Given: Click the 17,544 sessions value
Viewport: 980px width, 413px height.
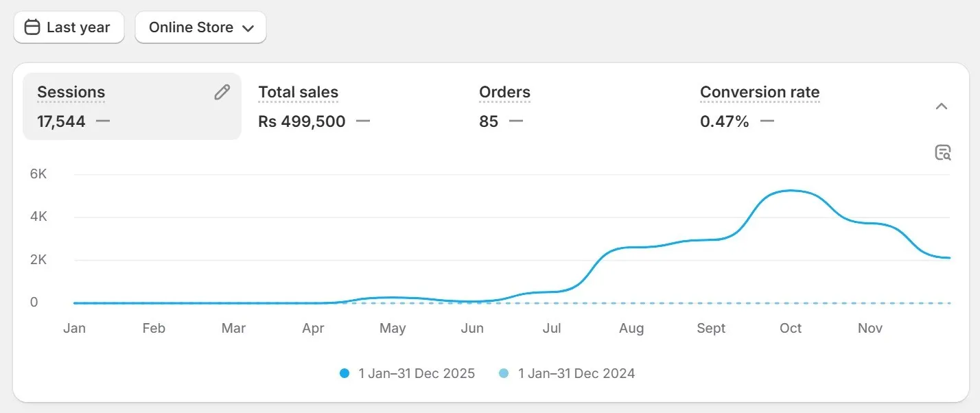Looking at the screenshot, I should tap(61, 122).
